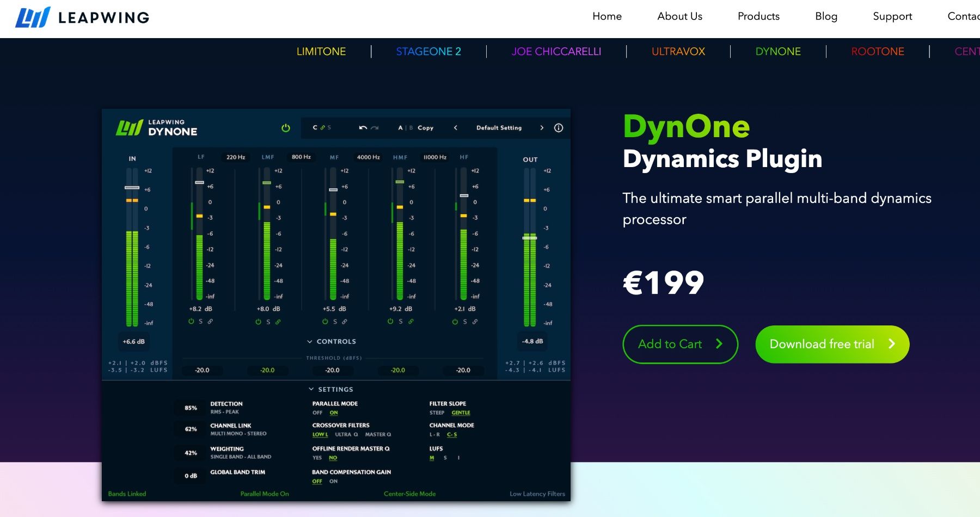980x517 pixels.
Task: Set Filter Slope to STEEP
Action: [x=437, y=413]
